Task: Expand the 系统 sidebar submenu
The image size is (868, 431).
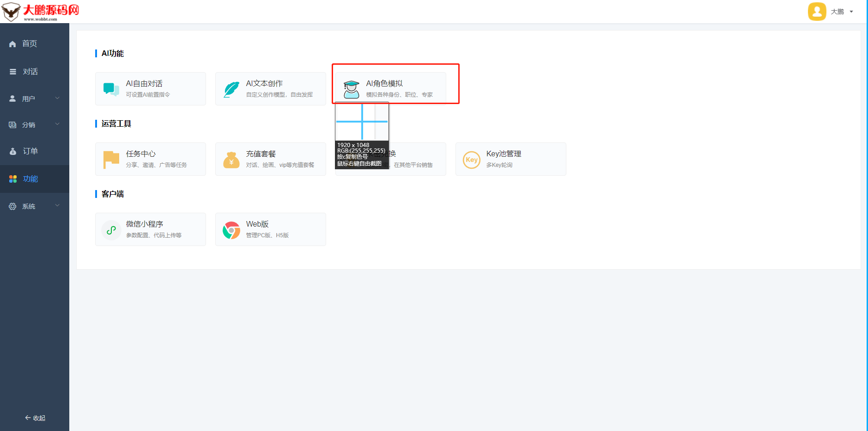Action: (x=57, y=205)
